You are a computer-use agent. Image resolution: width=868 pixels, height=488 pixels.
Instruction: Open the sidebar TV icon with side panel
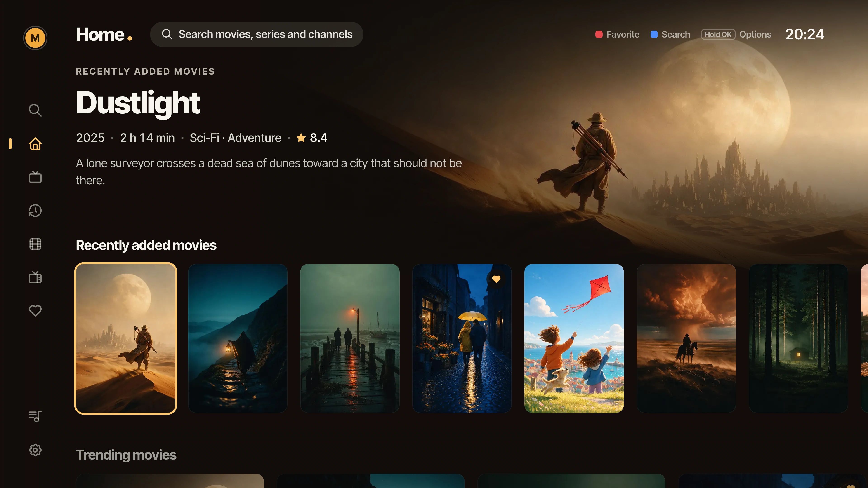(35, 277)
